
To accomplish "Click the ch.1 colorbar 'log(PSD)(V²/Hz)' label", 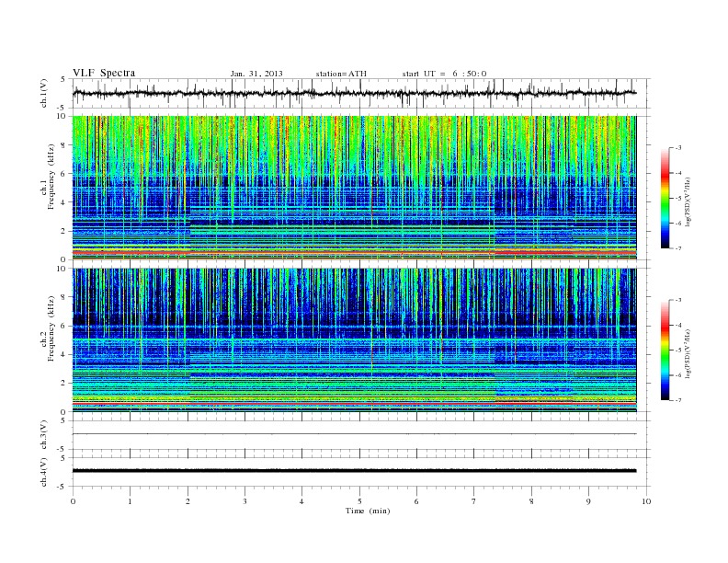I will point(688,201).
